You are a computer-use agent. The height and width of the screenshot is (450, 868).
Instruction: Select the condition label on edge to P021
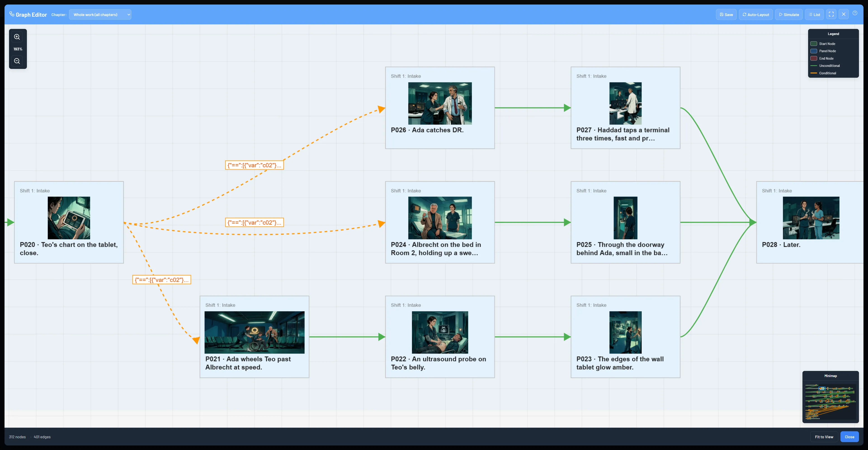[x=162, y=280]
